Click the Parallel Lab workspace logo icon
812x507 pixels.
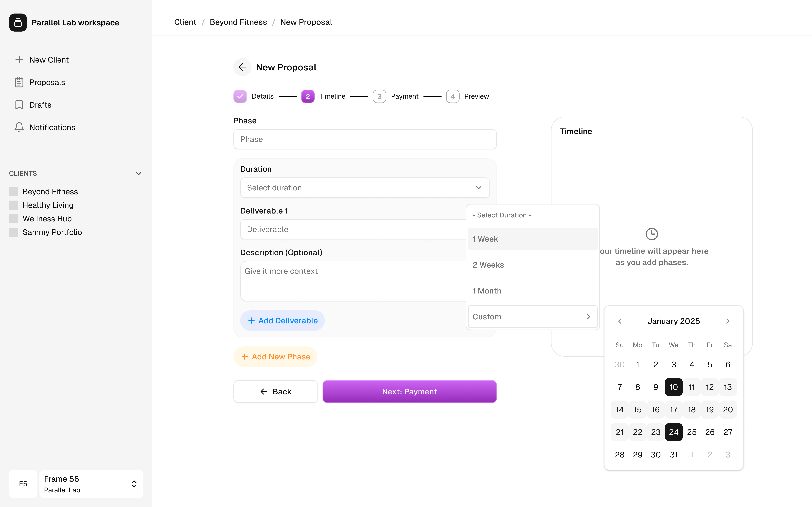18,23
